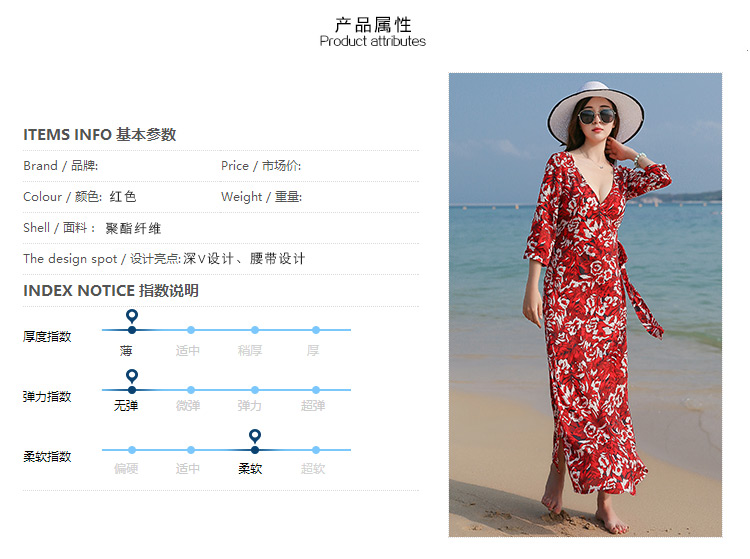Select the 适中 dot on thickness slider
This screenshot has height=559, width=750.
[191, 330]
